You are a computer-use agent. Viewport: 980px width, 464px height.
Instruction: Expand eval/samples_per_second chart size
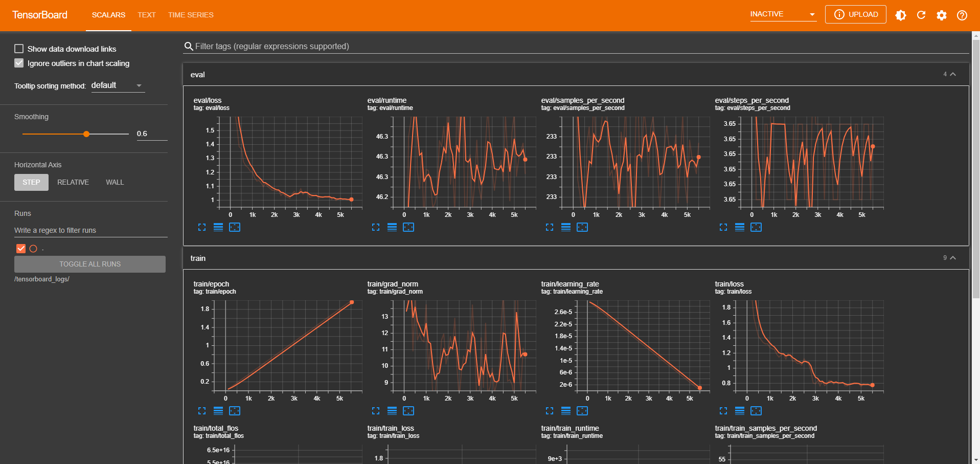[550, 227]
